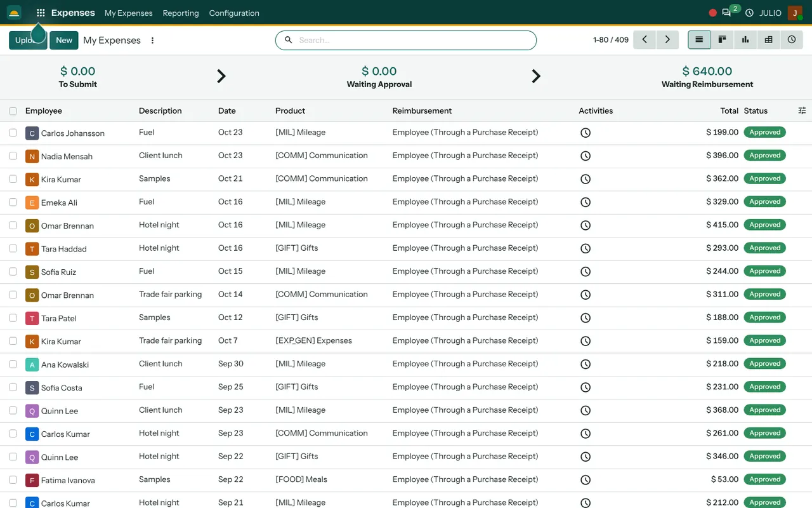Open the My Expenses actions kebab menu

pos(152,40)
